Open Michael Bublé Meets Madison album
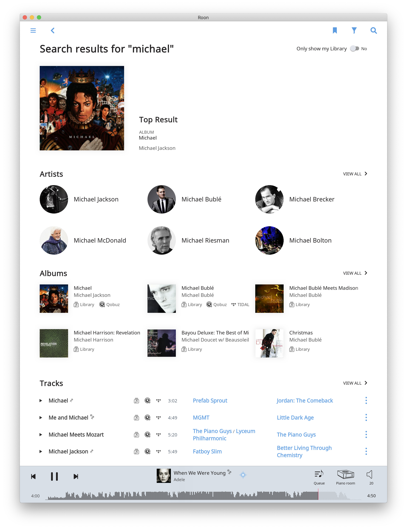The width and height of the screenshot is (407, 532). (324, 288)
